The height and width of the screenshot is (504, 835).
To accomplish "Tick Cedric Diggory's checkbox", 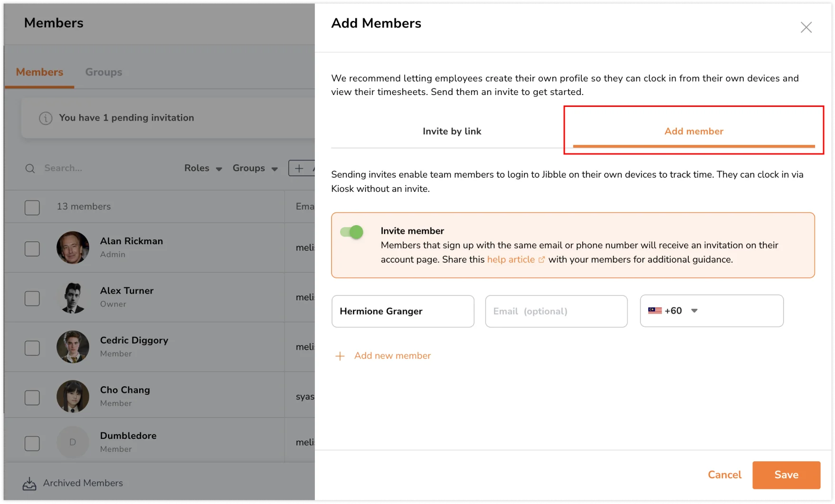I will (x=32, y=348).
